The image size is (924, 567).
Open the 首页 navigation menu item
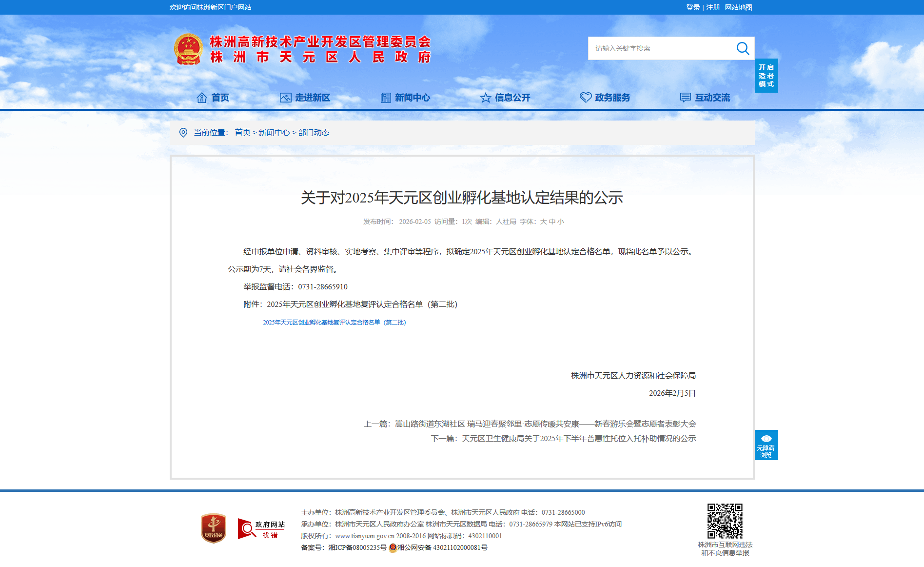click(213, 98)
